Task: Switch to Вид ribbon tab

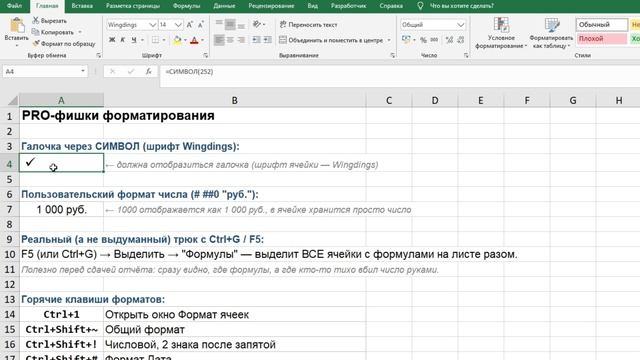Action: point(312,6)
